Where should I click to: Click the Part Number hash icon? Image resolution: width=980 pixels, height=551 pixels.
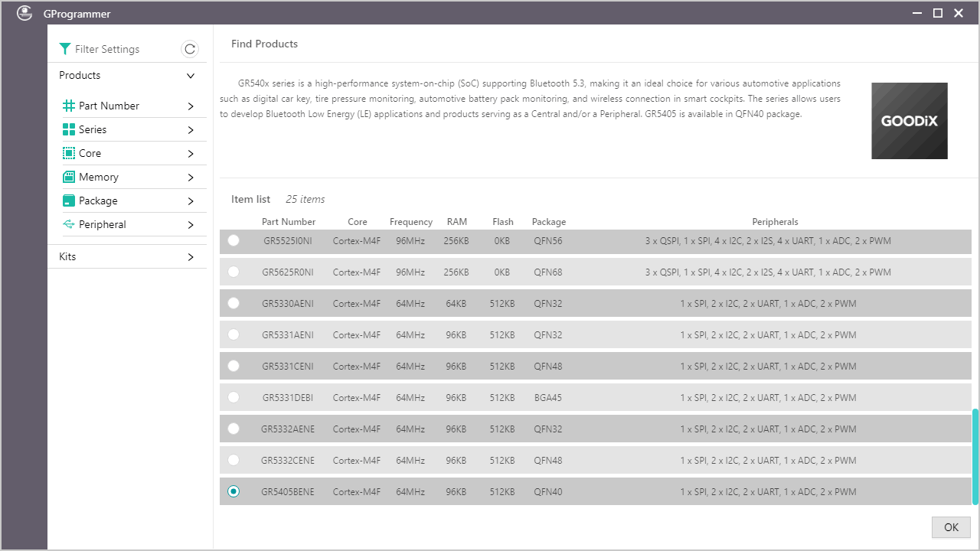(x=69, y=106)
